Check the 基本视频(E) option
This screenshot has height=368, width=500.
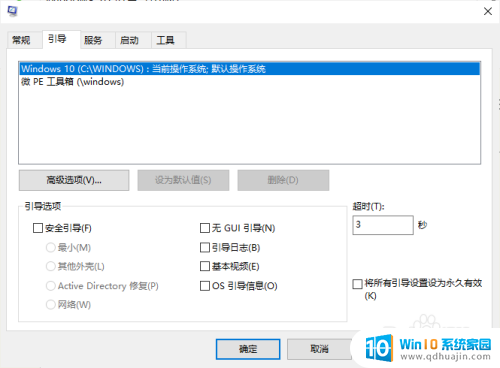click(205, 266)
